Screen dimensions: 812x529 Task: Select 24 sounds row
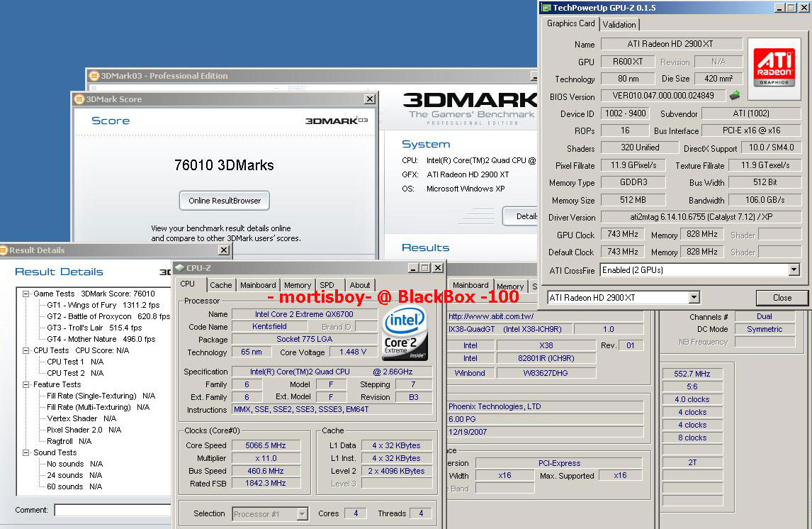coord(74,476)
